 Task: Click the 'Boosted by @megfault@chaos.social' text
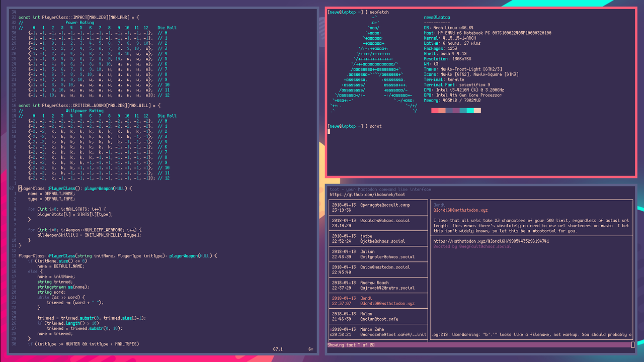472,247
